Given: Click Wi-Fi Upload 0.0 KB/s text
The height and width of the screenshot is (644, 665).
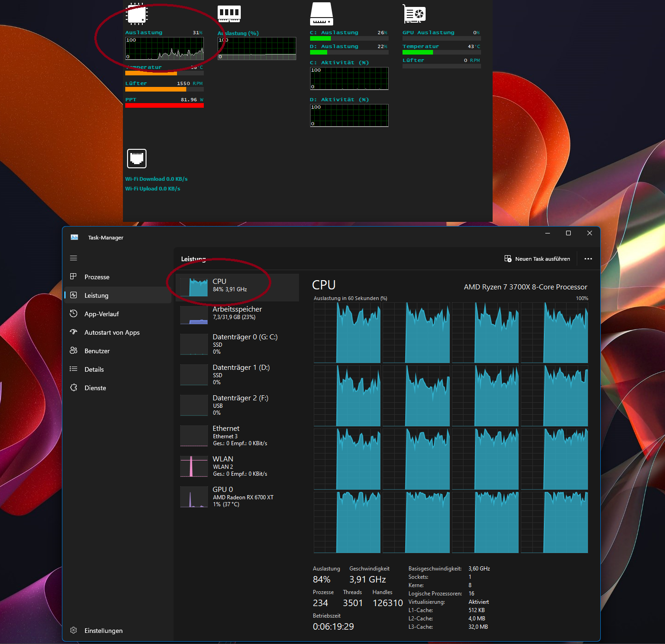Looking at the screenshot, I should (153, 189).
